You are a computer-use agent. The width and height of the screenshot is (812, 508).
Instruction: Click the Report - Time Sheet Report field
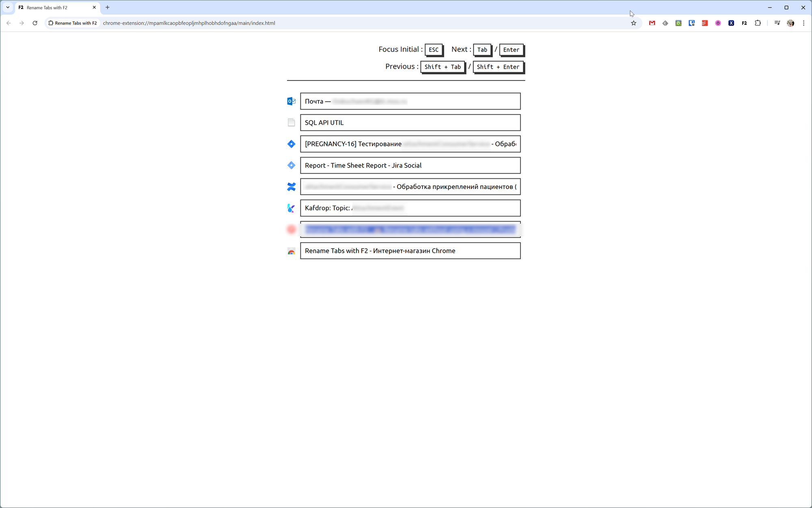[410, 165]
